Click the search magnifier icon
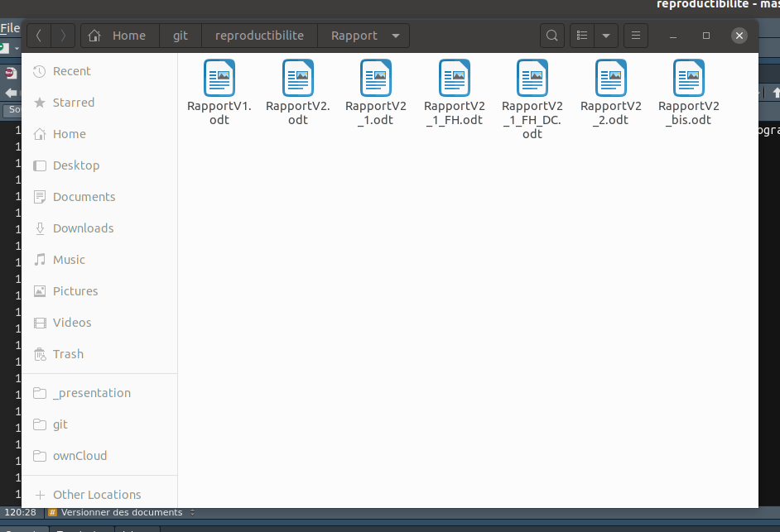 tap(552, 36)
